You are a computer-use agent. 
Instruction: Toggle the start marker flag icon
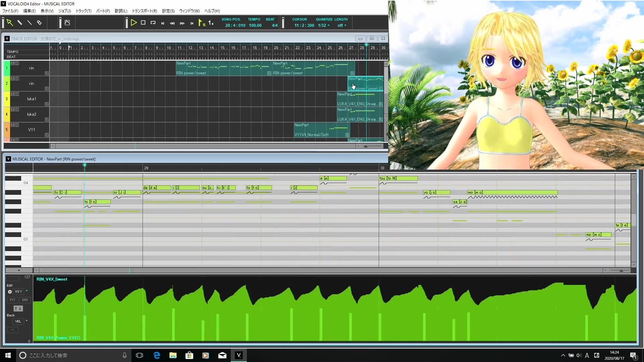[201, 23]
